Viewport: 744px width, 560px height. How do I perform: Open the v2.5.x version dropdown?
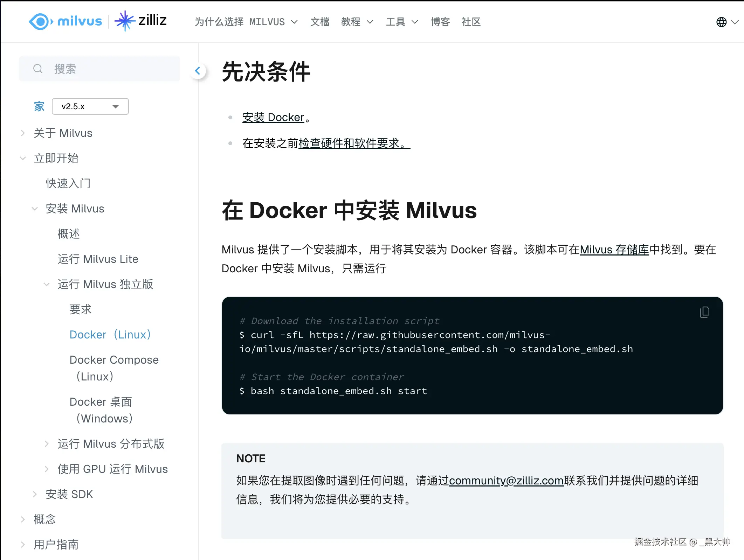tap(90, 106)
